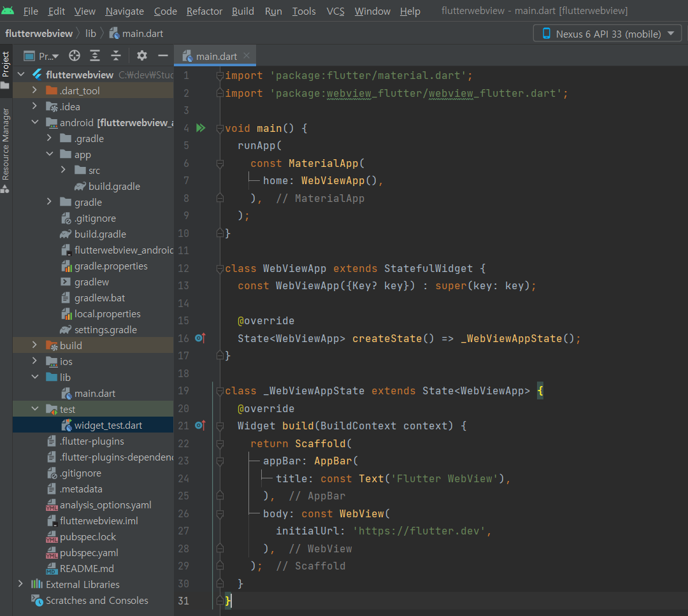
Task: Fold the WebViewApp class at line 12
Action: click(x=220, y=269)
